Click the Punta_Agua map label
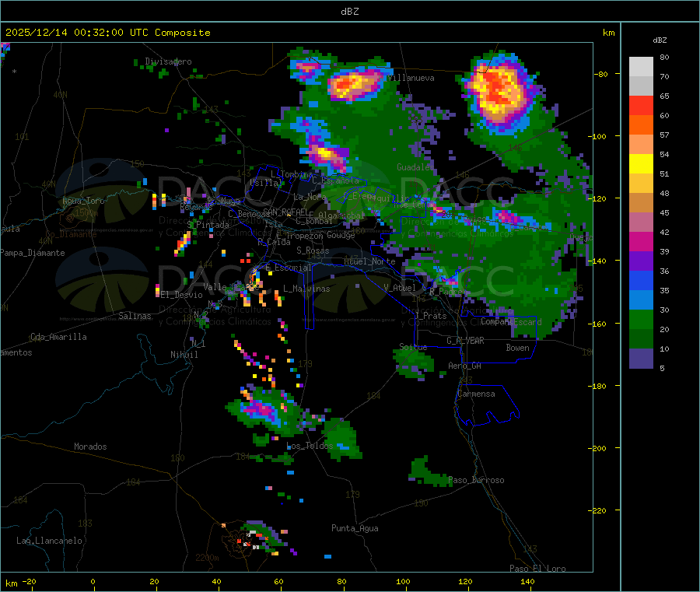This screenshot has width=700, height=592. tap(355, 528)
